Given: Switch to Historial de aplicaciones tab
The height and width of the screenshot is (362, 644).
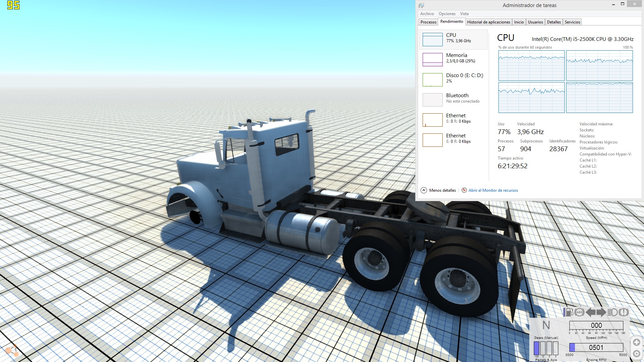Looking at the screenshot, I should pyautogui.click(x=488, y=22).
